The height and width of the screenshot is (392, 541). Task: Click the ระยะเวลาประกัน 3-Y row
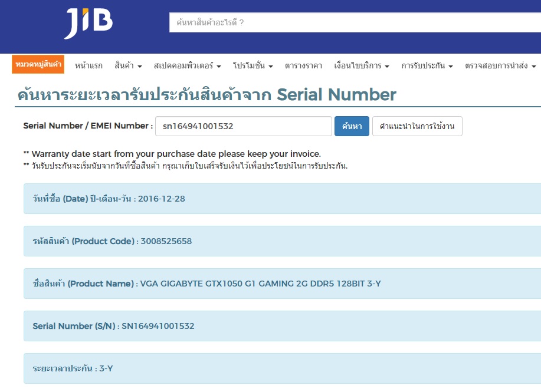(282, 368)
